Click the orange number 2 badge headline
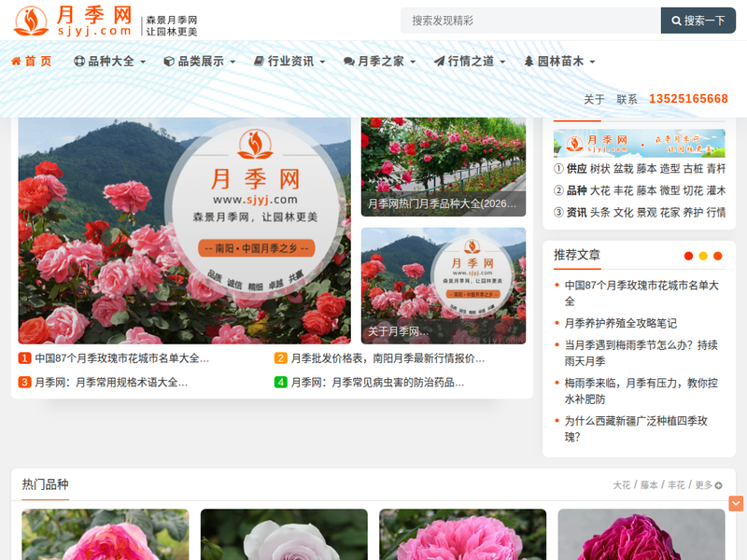This screenshot has height=560, width=747. (281, 358)
